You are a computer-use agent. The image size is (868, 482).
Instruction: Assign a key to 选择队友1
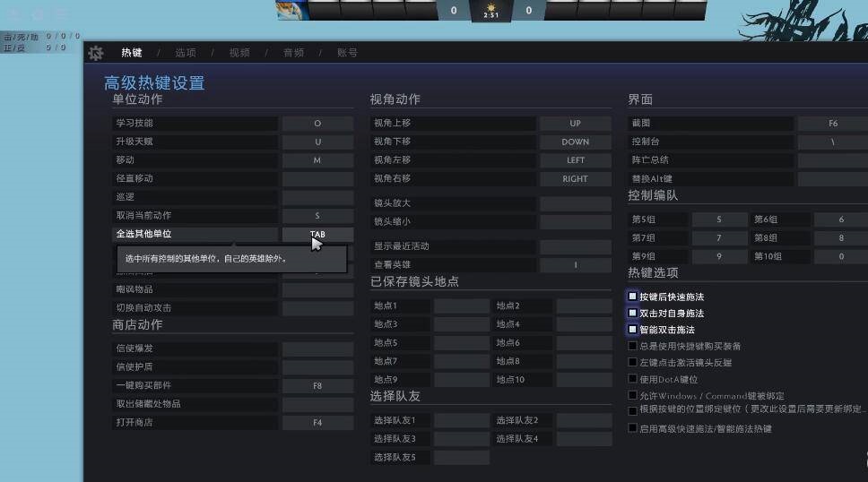462,420
